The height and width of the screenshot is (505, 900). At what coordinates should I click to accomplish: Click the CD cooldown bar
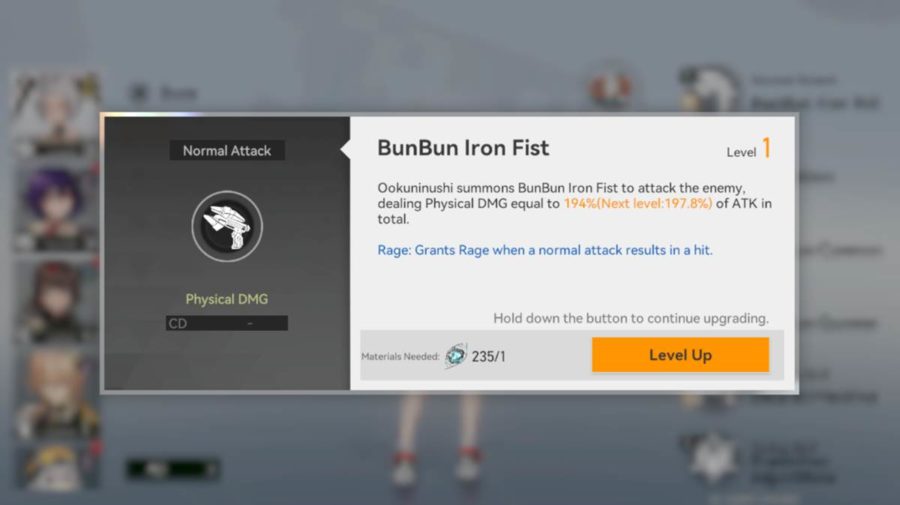click(x=227, y=323)
